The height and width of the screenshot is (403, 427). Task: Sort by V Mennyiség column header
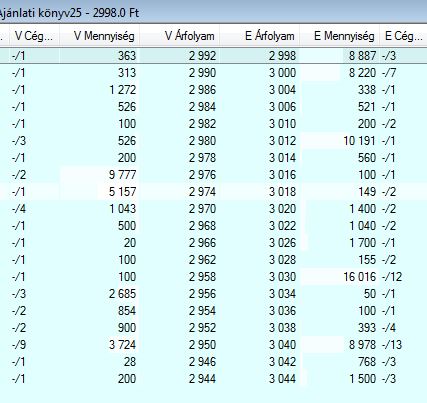[100, 36]
